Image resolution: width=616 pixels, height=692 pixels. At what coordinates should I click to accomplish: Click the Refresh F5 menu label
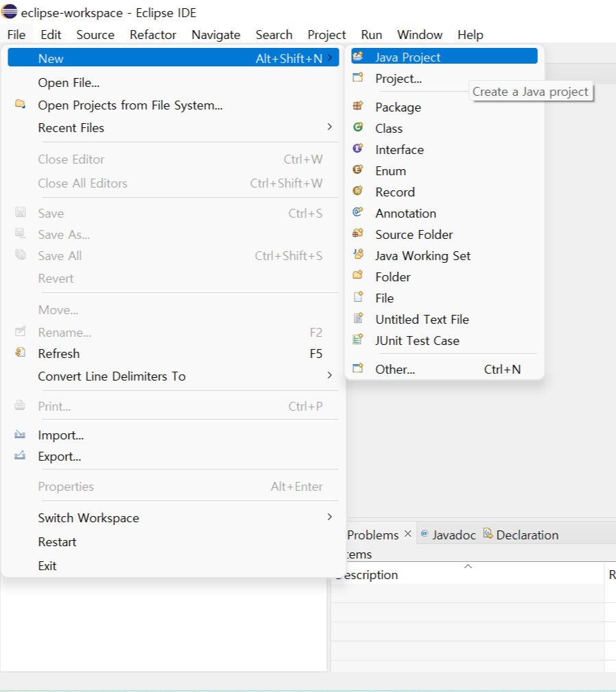[59, 353]
